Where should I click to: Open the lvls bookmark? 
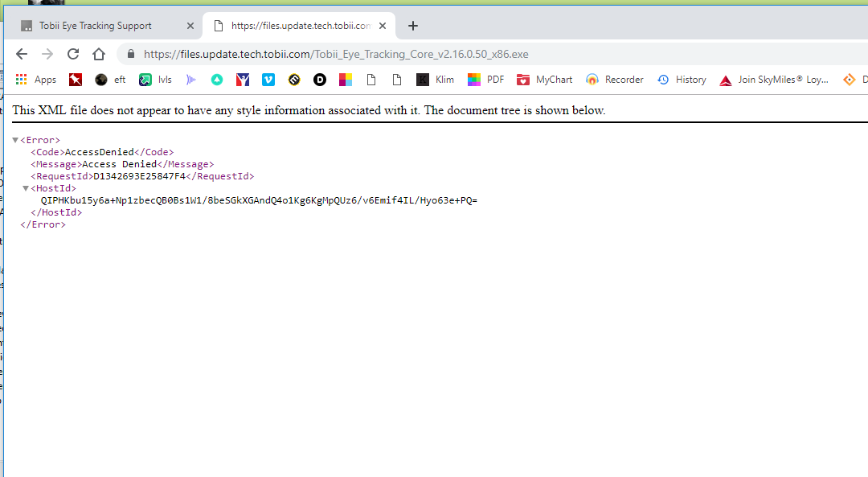[155, 80]
